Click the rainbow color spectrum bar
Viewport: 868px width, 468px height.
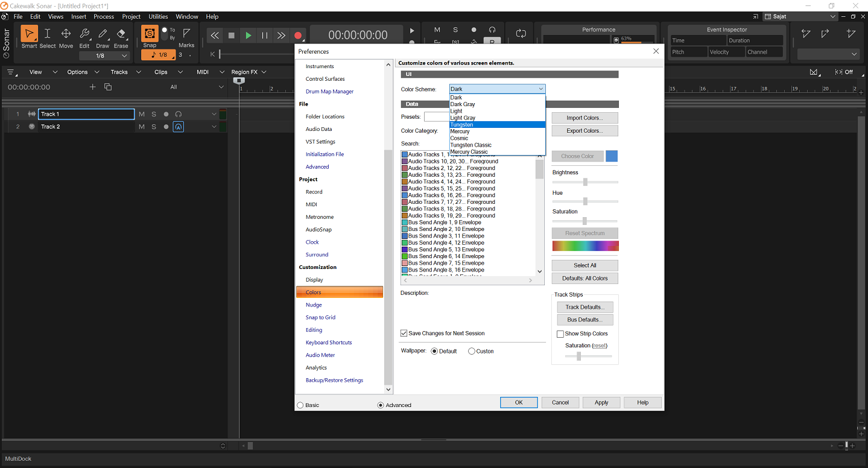click(585, 246)
